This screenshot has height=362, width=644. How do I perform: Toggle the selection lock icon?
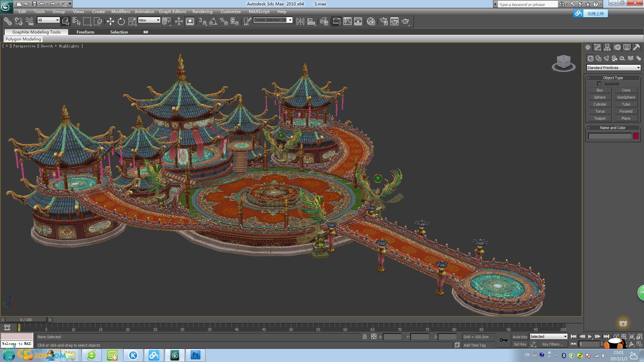(365, 337)
